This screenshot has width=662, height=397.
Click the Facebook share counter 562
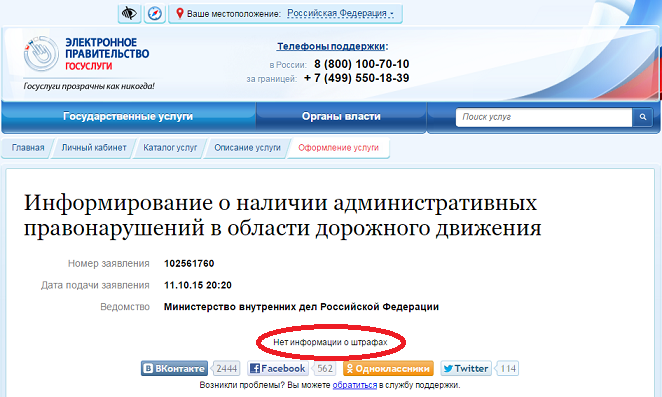pos(325,369)
